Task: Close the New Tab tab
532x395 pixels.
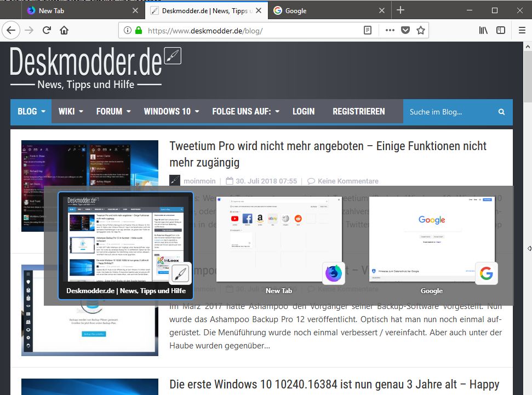Action: point(135,10)
